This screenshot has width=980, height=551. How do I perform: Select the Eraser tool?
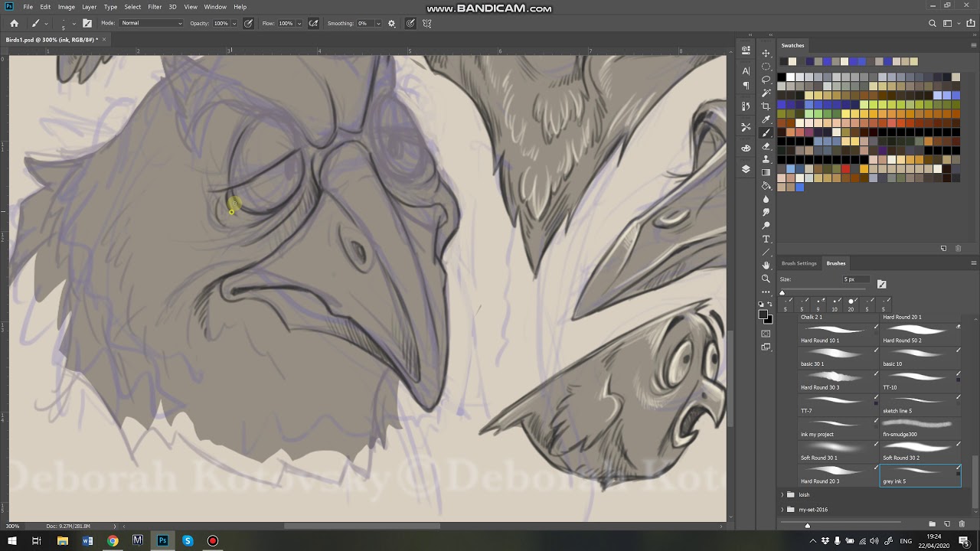(766, 146)
